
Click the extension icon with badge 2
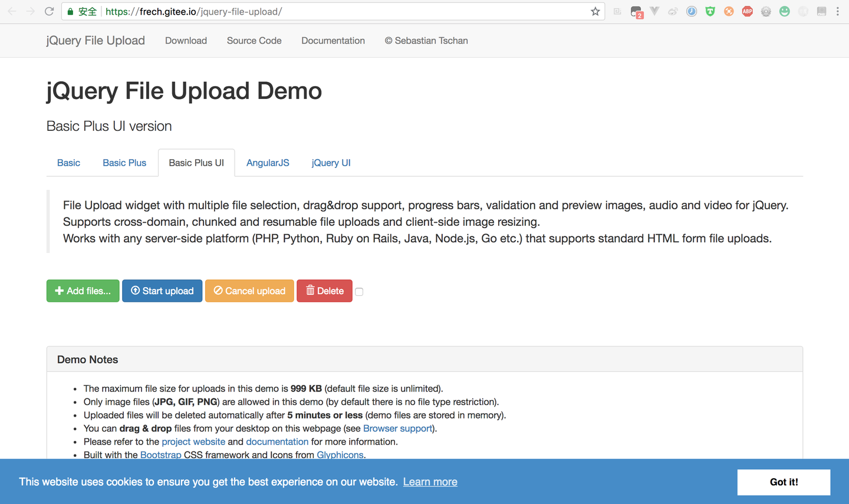point(636,11)
